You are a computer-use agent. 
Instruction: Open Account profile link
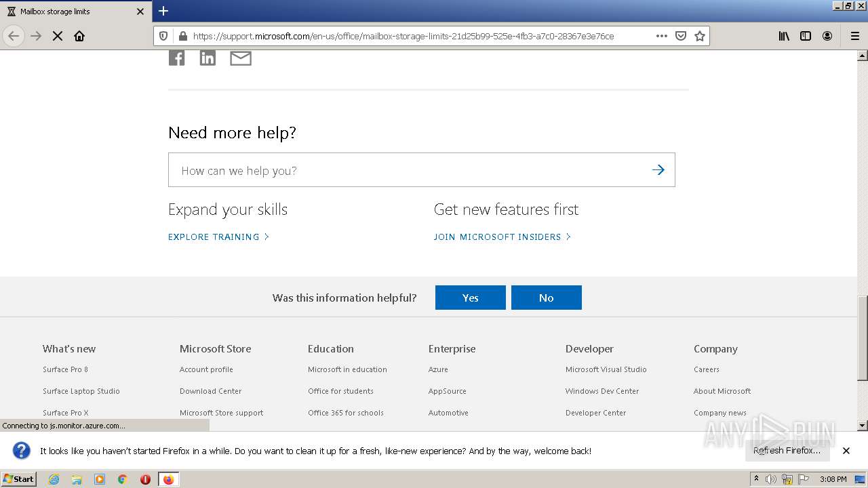tap(206, 369)
